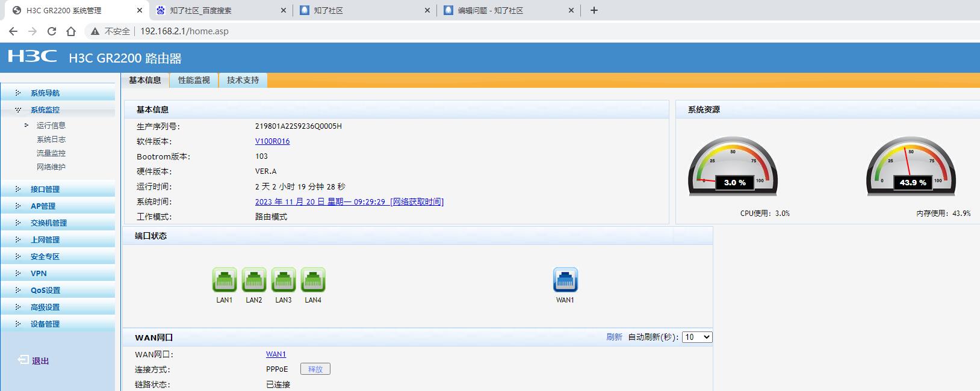This screenshot has height=391, width=980.
Task: Click the CPU使用: 3.0% label
Action: pos(764,213)
